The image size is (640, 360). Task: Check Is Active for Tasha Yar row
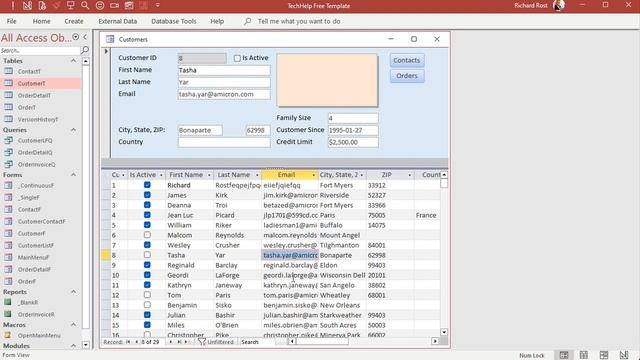147,255
